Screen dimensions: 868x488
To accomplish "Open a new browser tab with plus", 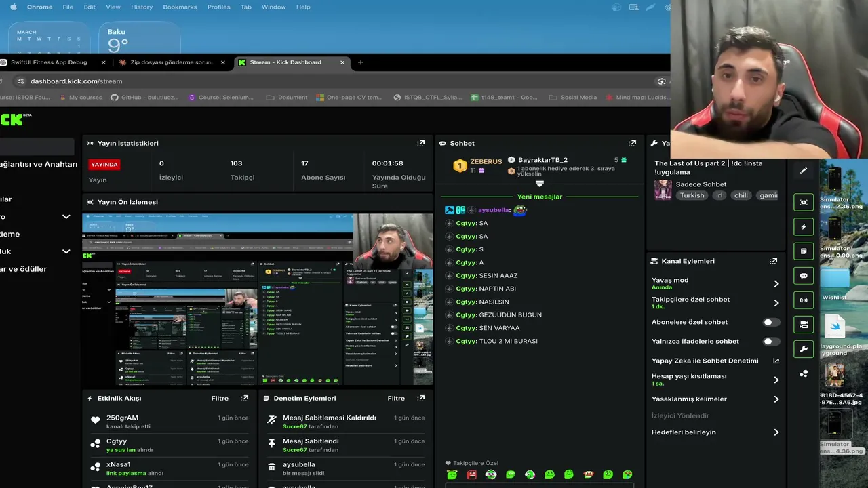I will [360, 62].
